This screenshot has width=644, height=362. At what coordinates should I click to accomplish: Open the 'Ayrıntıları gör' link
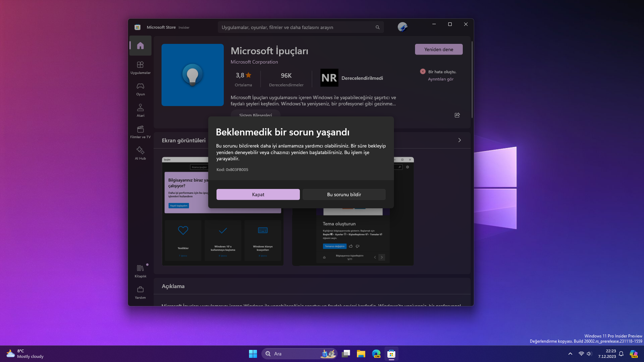click(441, 79)
